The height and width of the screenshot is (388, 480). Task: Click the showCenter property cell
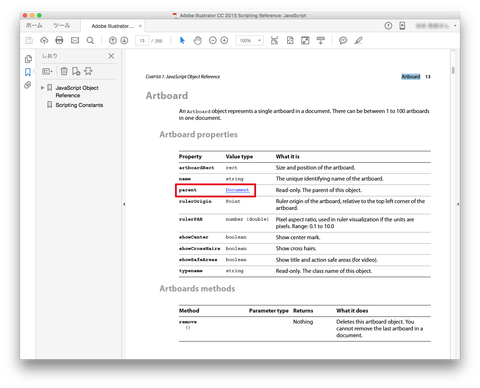(193, 237)
